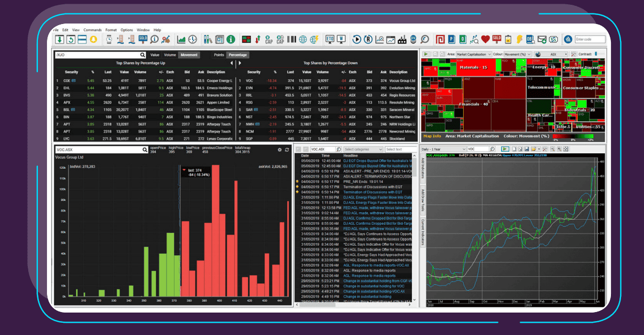Click the red heart icon in toolbar
The height and width of the screenshot is (335, 644).
pyautogui.click(x=485, y=40)
